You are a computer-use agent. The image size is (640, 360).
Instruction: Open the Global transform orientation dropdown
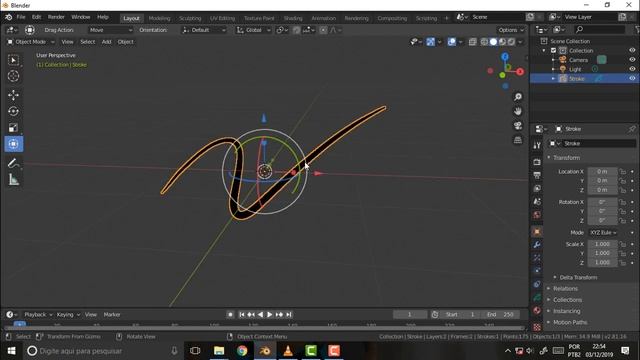pyautogui.click(x=253, y=30)
